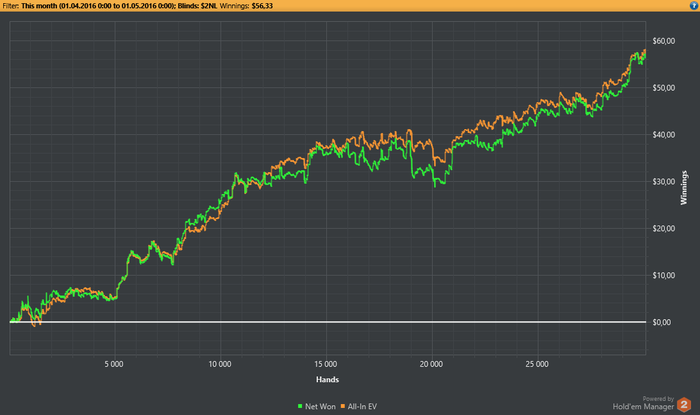The image size is (700, 415).
Task: Toggle the Net Won green legend swatch
Action: point(300,406)
